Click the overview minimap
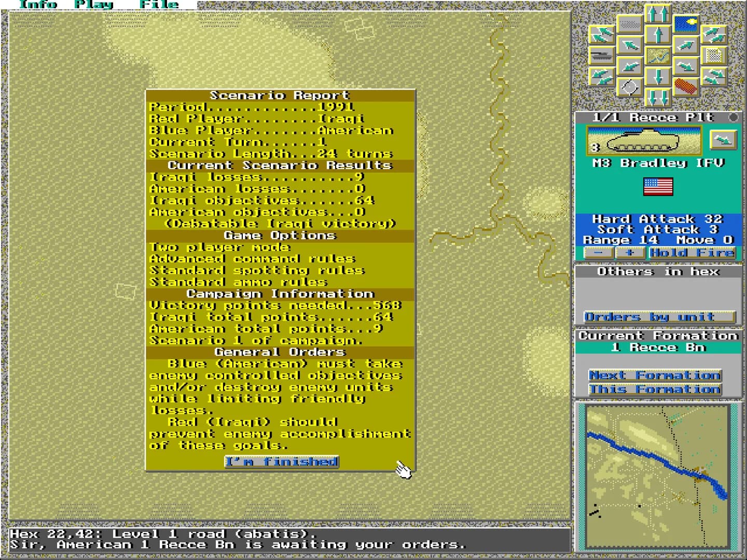The width and height of the screenshot is (747, 560). tap(657, 478)
